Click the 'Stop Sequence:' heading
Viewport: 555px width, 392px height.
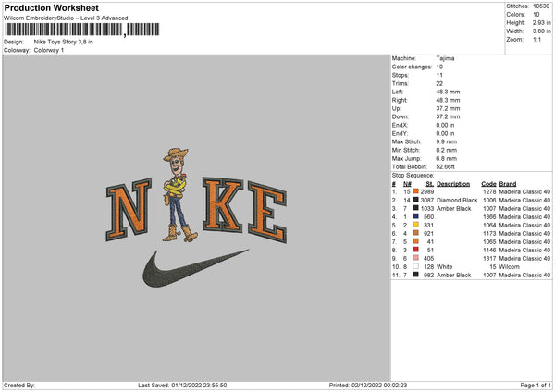pos(413,176)
